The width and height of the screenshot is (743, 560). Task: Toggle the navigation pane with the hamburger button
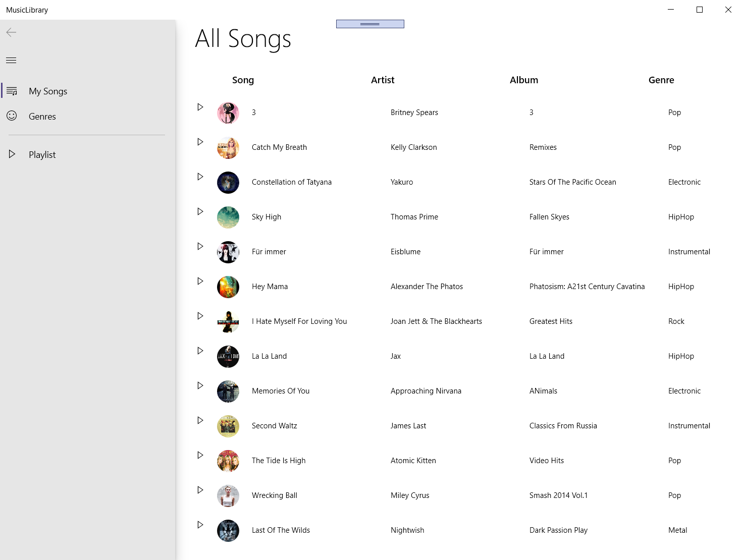point(11,60)
